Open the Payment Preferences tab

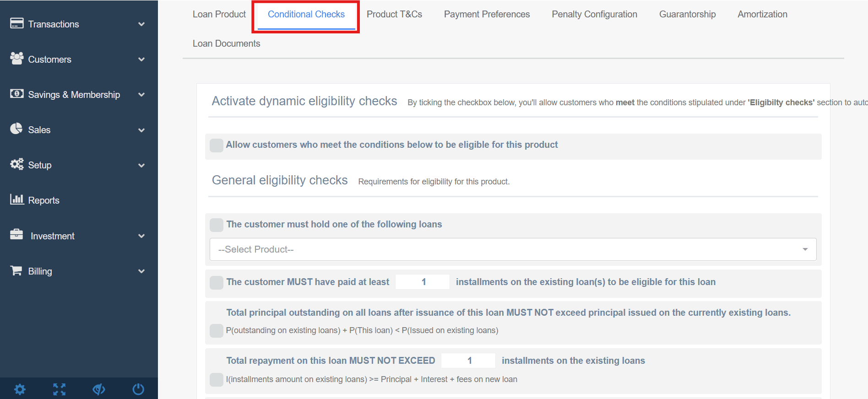[x=487, y=14]
